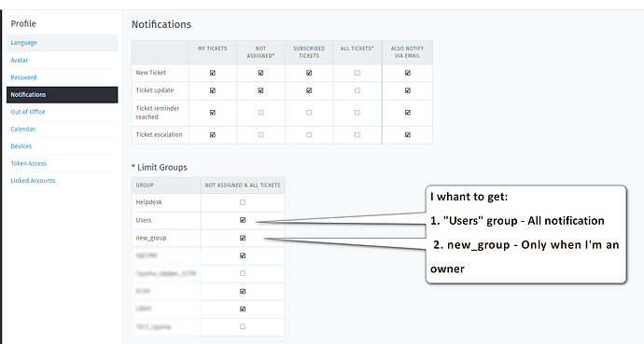
Task: Enable Ticket escalation for Subscribed Tickets
Action: coord(309,135)
